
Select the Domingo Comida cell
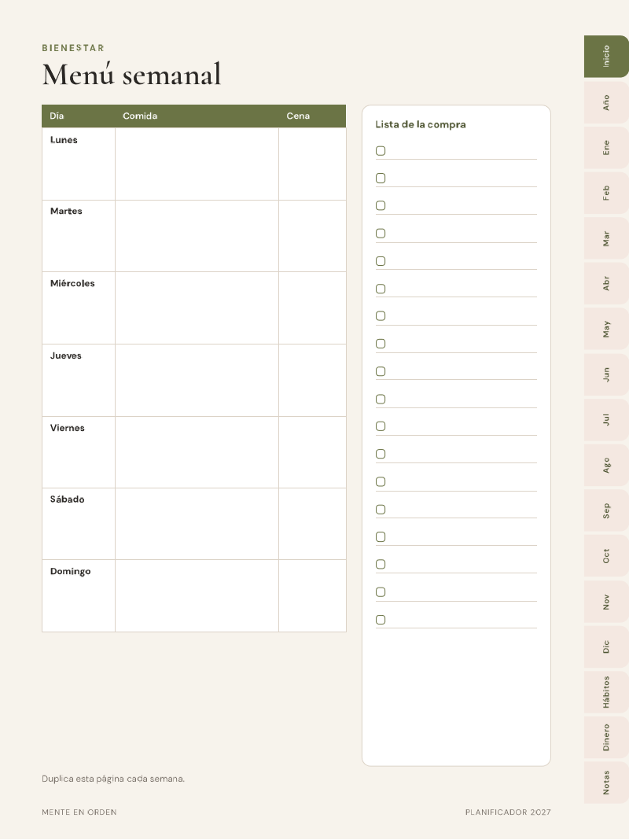[197, 595]
